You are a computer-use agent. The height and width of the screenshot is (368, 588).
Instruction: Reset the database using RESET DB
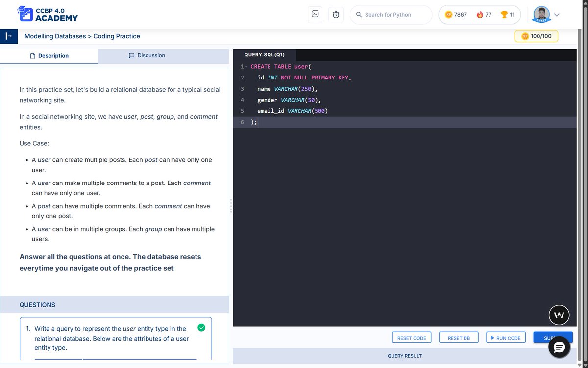[x=459, y=337]
